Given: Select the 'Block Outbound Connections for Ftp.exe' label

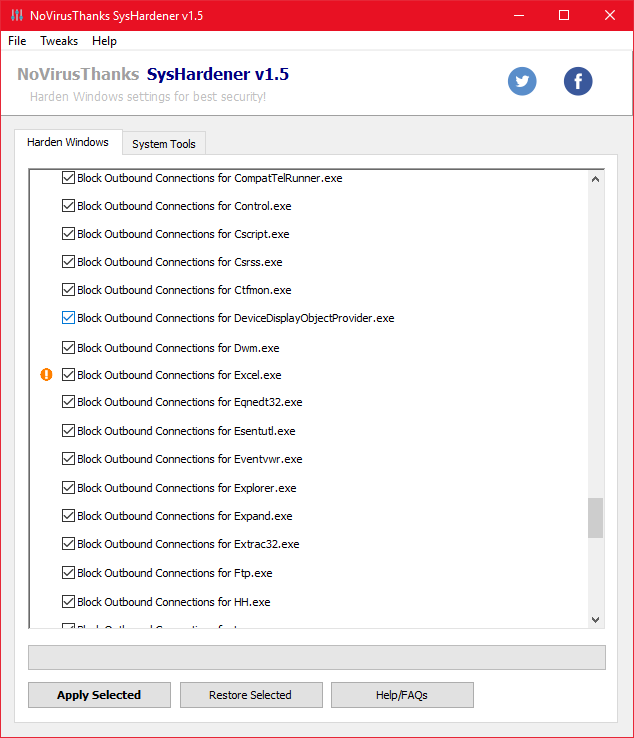Looking at the screenshot, I should 175,573.
